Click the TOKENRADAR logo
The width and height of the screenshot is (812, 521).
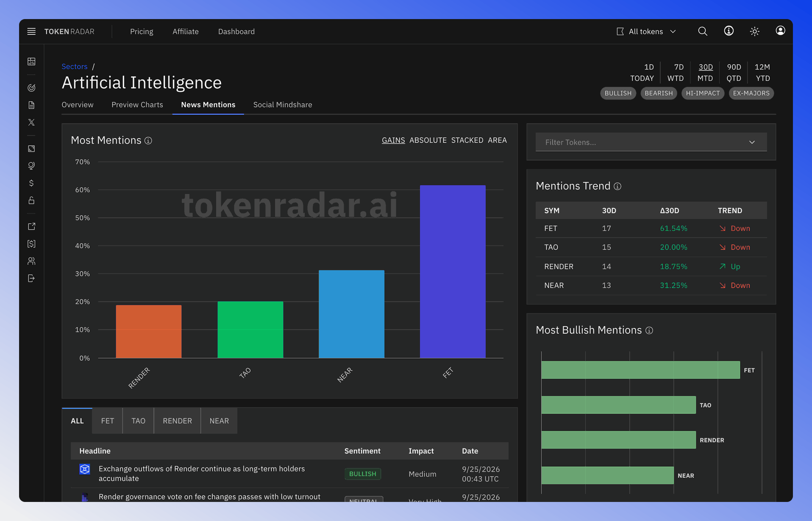point(70,31)
